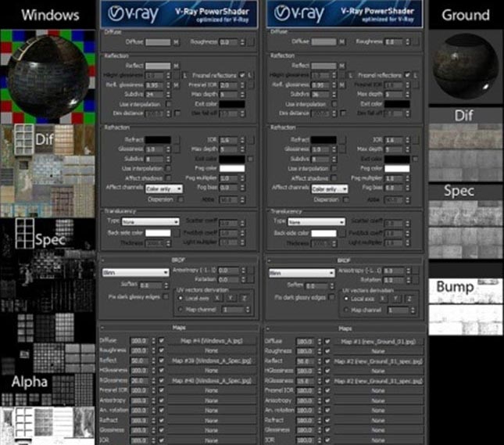Click Refl. glossiness M button in Windows panel

(x=176, y=85)
